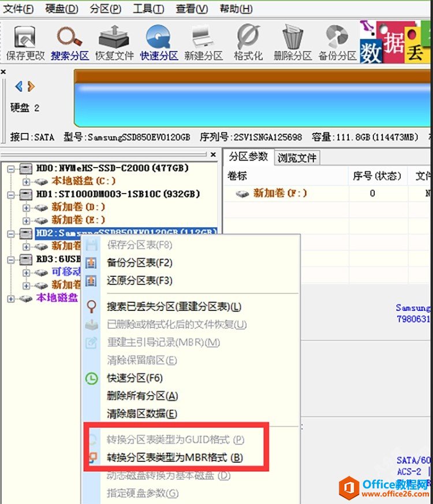Viewport: 433px width, 504px height.
Task: Go to next disk with right arrow
Action: (x=31, y=86)
